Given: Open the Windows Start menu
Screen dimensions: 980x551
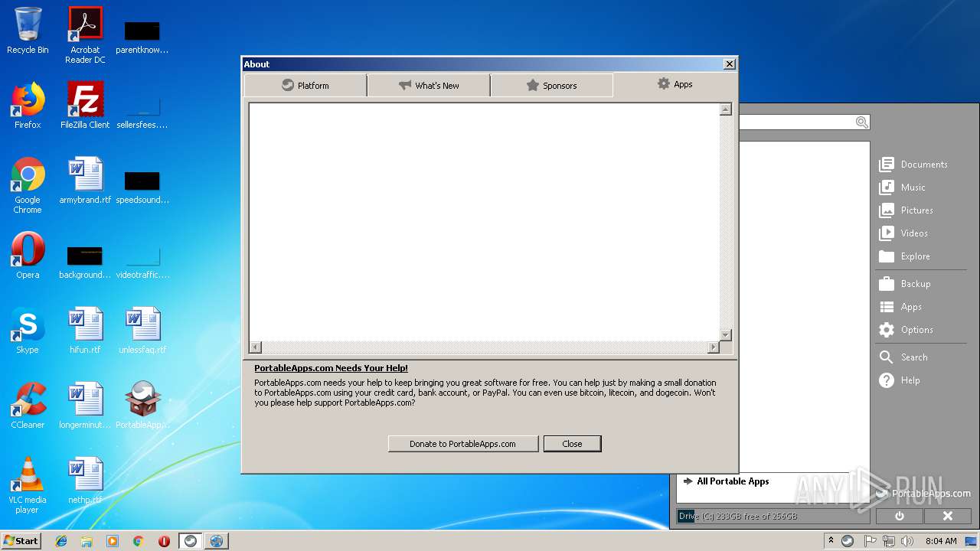Looking at the screenshot, I should (x=21, y=541).
